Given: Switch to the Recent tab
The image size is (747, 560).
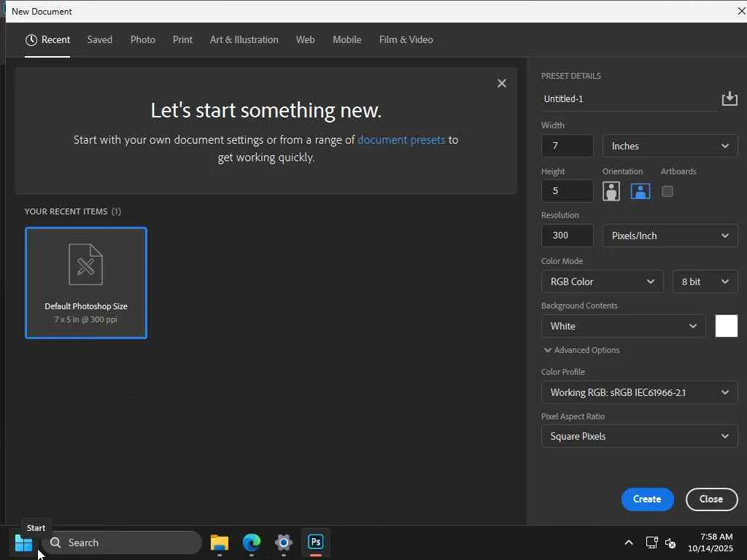Looking at the screenshot, I should click(x=47, y=39).
